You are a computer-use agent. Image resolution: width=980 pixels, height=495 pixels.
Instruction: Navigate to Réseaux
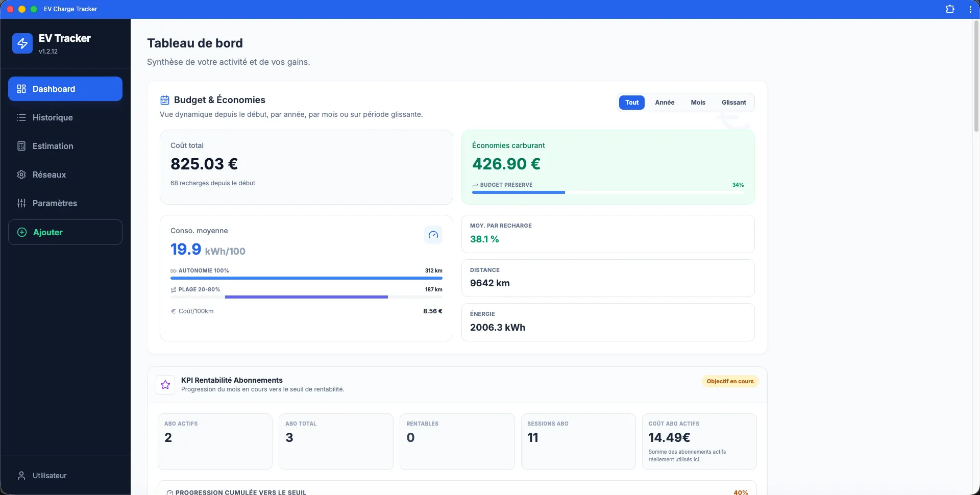tap(65, 175)
